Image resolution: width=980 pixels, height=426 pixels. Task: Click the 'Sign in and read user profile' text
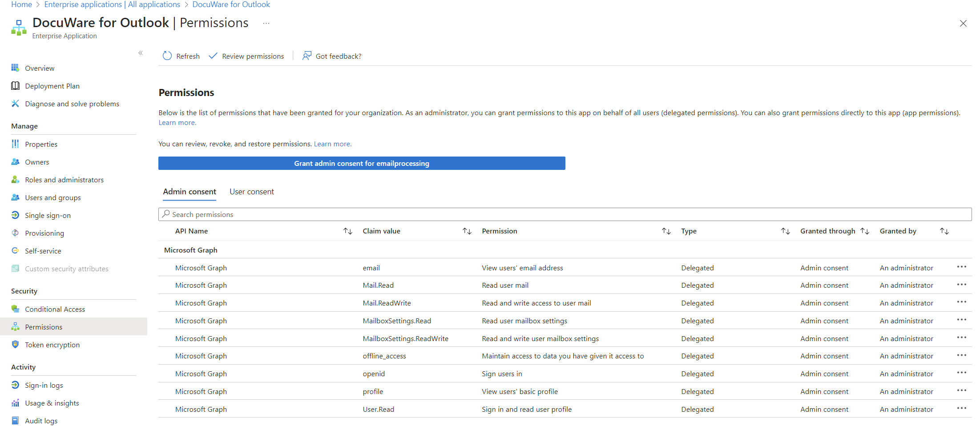[x=527, y=410]
